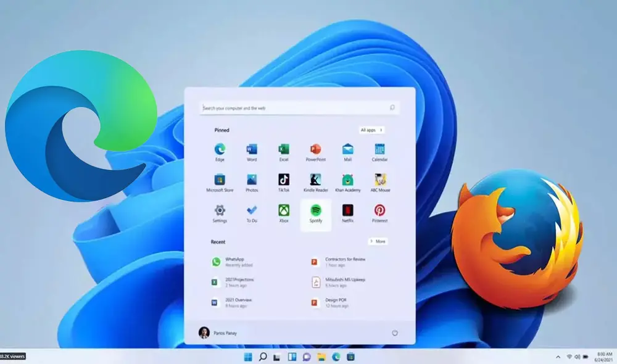Open the Mail app

347,151
